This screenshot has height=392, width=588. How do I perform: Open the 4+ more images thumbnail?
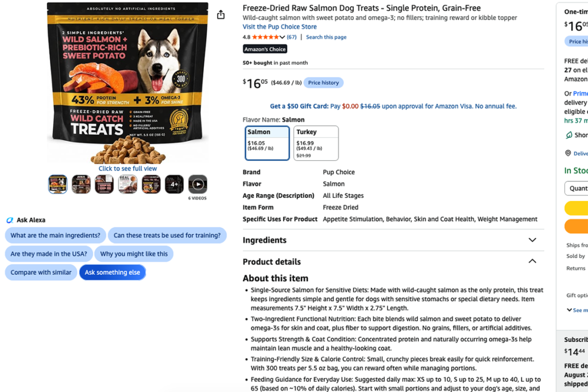[x=175, y=184]
